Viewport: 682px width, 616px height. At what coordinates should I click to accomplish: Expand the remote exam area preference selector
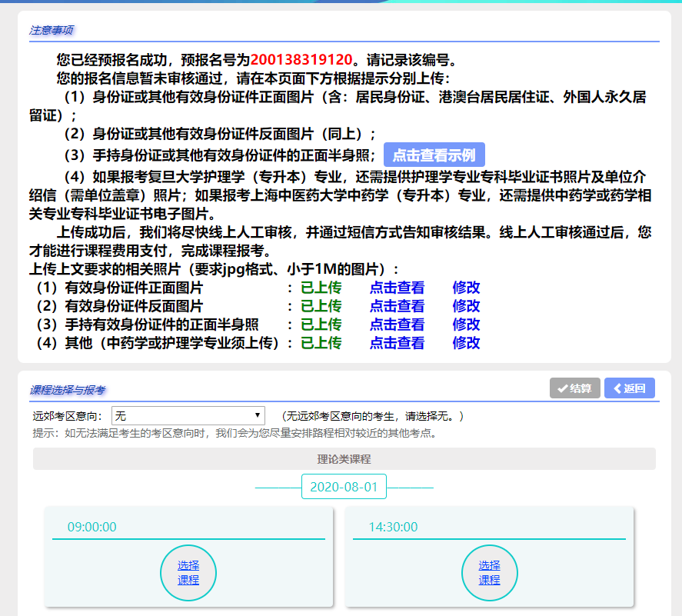[187, 414]
